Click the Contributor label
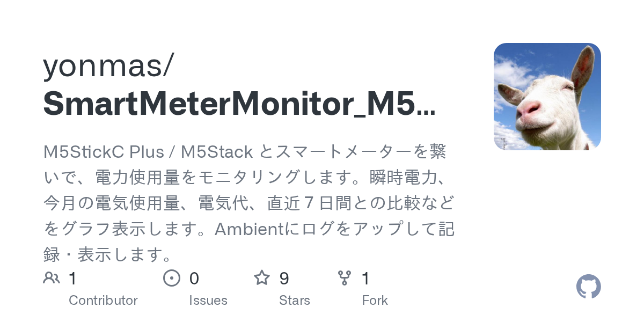The image size is (644, 322). tap(103, 300)
